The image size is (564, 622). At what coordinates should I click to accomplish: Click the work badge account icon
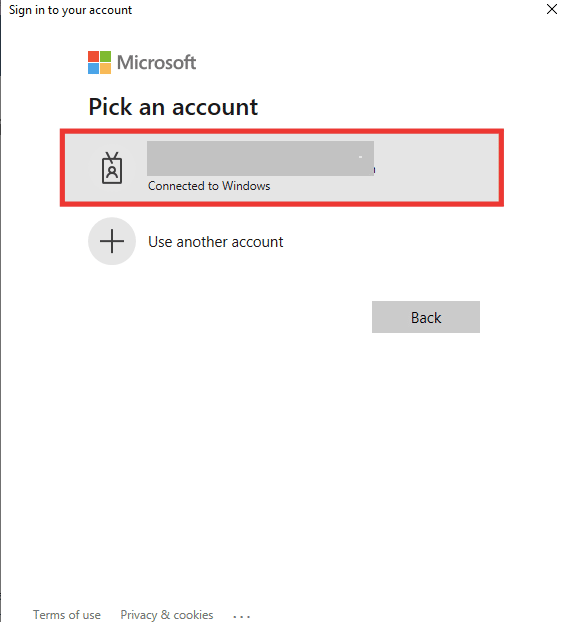112,168
